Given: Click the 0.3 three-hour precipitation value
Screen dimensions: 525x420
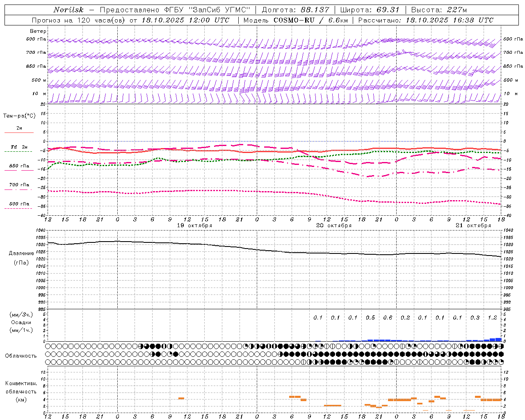Looking at the screenshot, I should [x=475, y=318].
